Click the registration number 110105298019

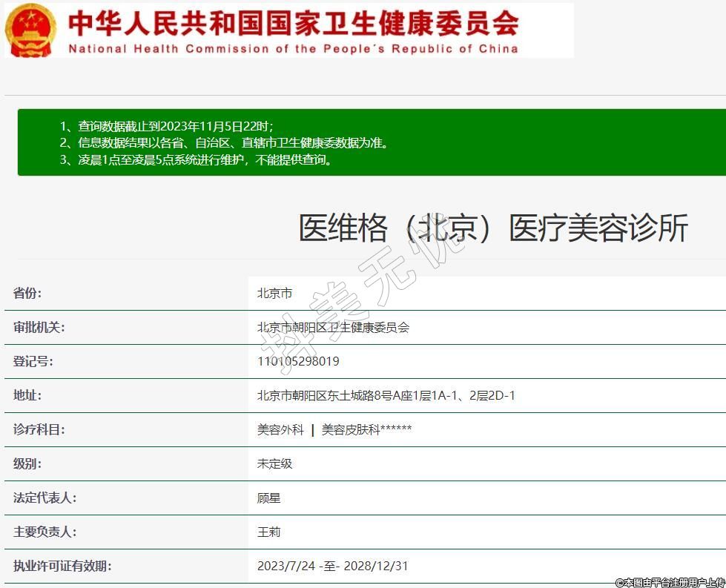(298, 361)
